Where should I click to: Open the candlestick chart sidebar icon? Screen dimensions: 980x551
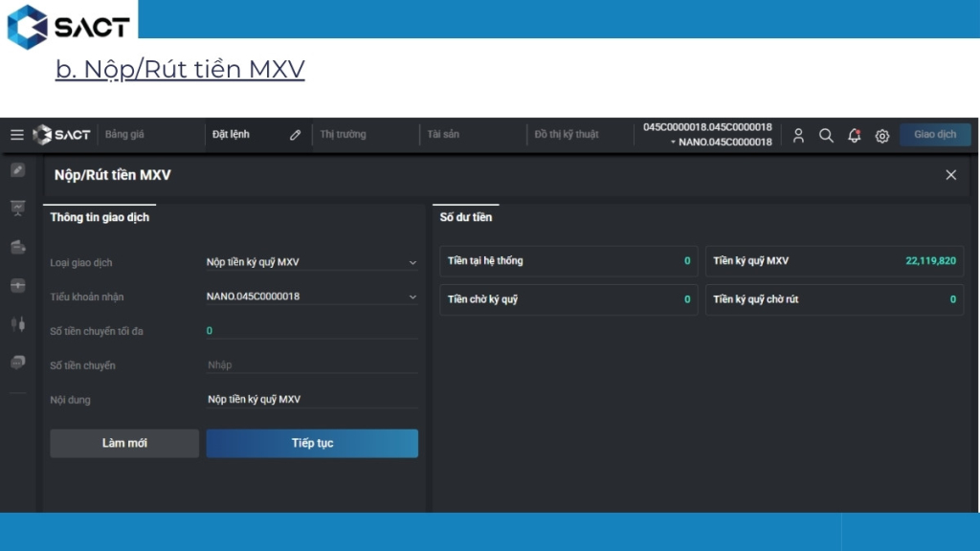(x=17, y=323)
